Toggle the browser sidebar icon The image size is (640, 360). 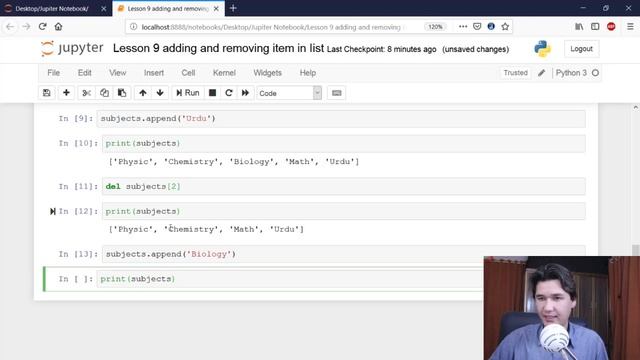click(595, 27)
